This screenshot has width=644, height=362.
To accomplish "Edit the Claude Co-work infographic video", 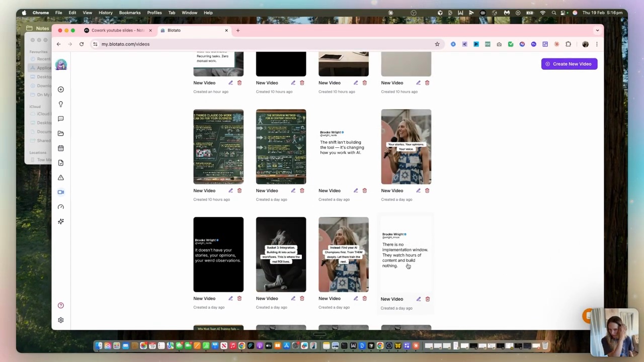I will 230,191.
